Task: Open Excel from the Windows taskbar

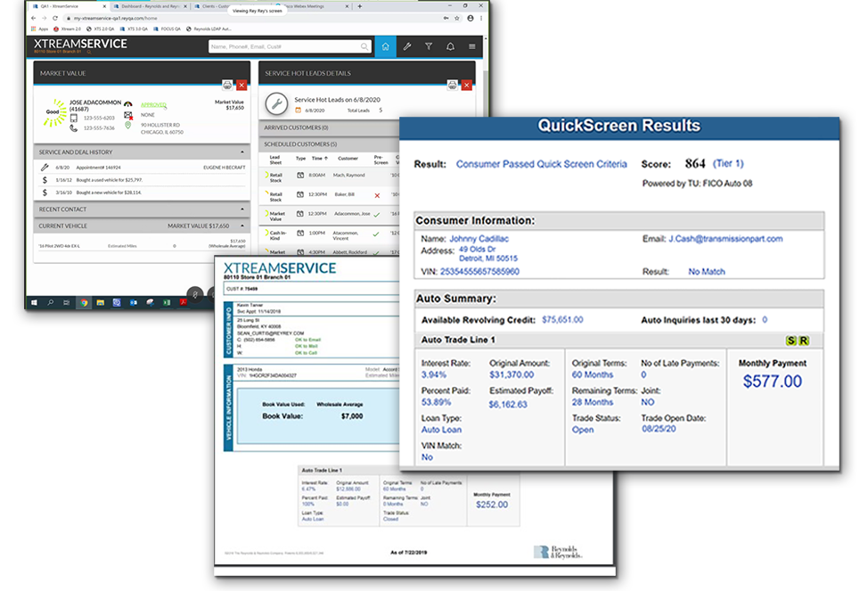Action: 167,302
